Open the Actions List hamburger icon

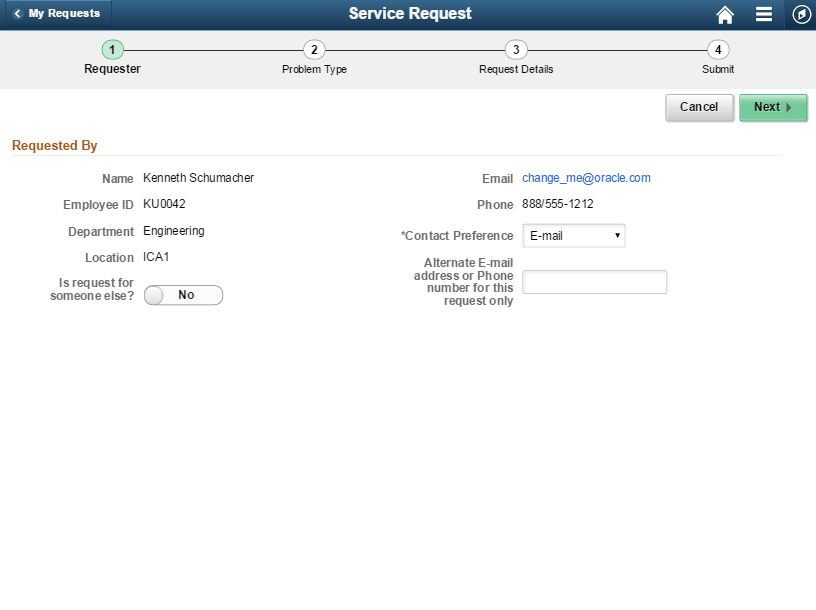(x=762, y=14)
